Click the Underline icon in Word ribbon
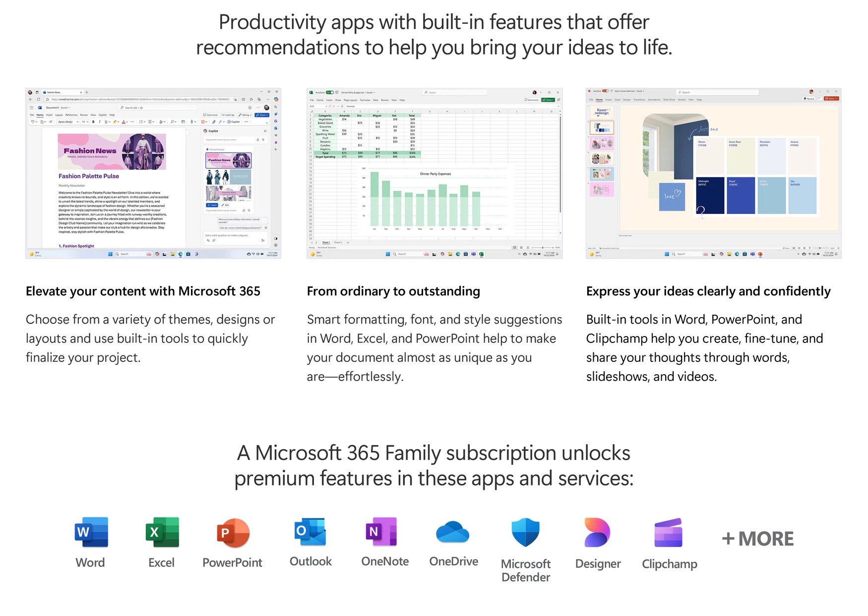This screenshot has width=868, height=616. coord(106,122)
